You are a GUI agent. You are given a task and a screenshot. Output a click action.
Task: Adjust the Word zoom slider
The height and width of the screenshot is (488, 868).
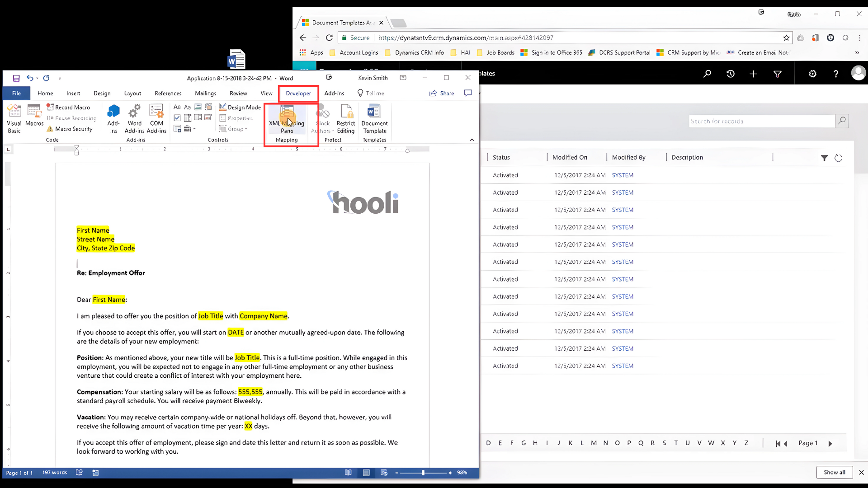(423, 473)
